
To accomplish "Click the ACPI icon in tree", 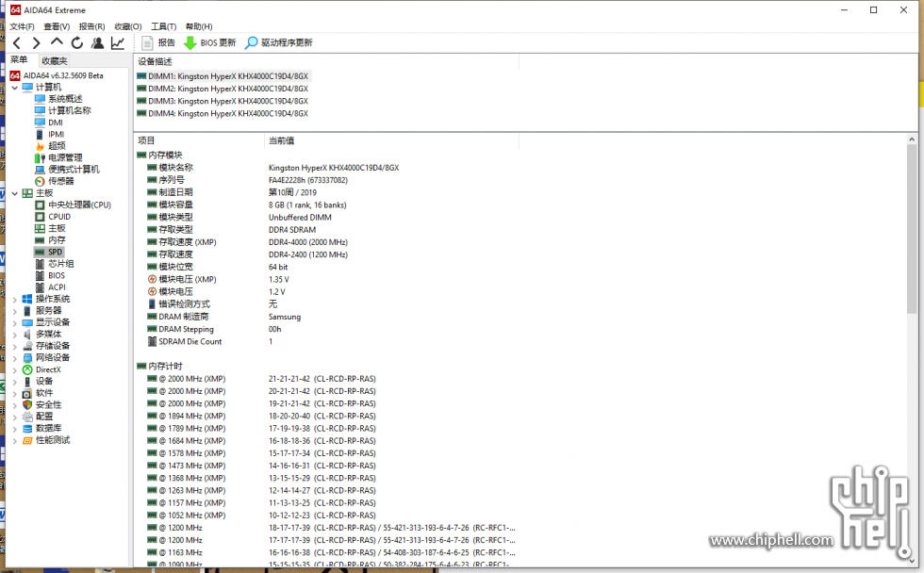I will [40, 287].
